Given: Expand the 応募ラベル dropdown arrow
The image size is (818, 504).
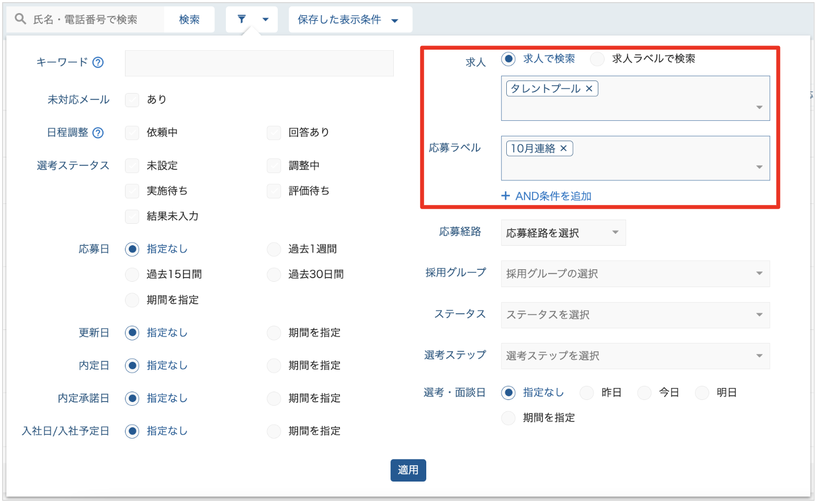Looking at the screenshot, I should coord(759,167).
